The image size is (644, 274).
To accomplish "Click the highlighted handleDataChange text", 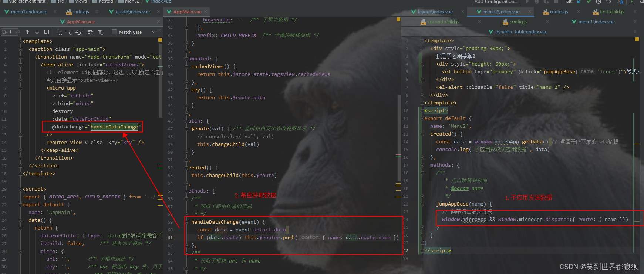I will click(x=114, y=127).
